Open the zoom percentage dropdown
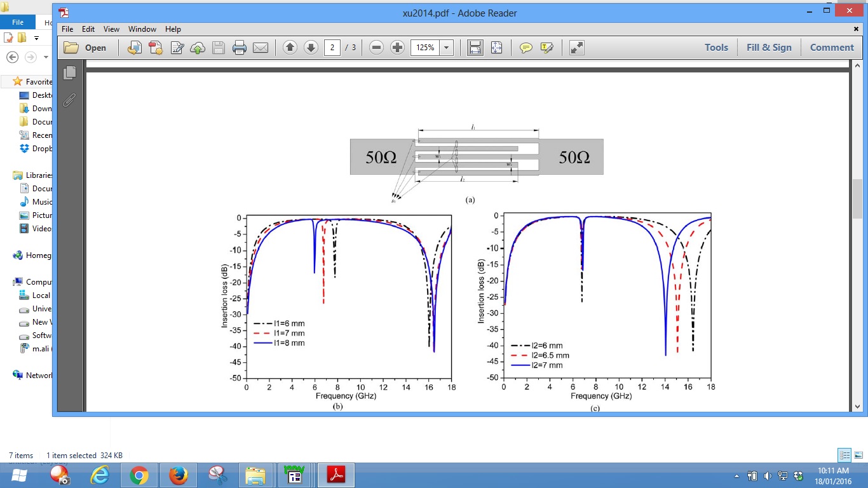868x488 pixels. (447, 48)
